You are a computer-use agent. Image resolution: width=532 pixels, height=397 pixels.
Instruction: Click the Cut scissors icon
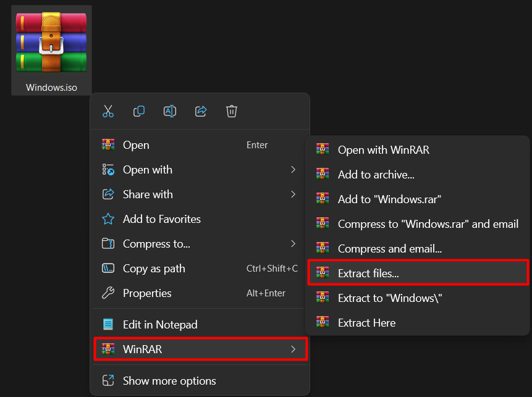(108, 111)
